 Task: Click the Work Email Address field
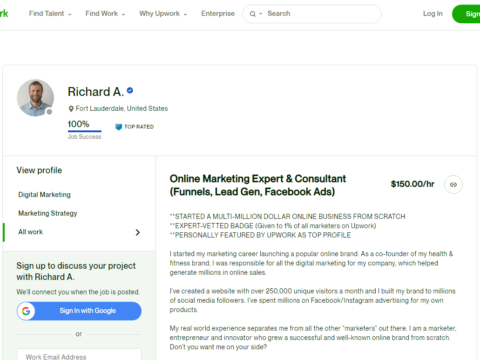(x=79, y=356)
